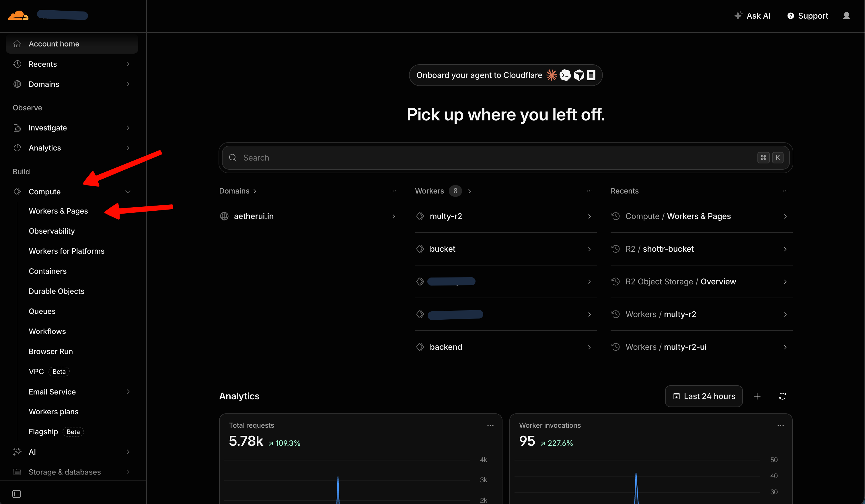Viewport: 865px width, 504px height.
Task: Expand the Email Service chevron
Action: tap(128, 391)
